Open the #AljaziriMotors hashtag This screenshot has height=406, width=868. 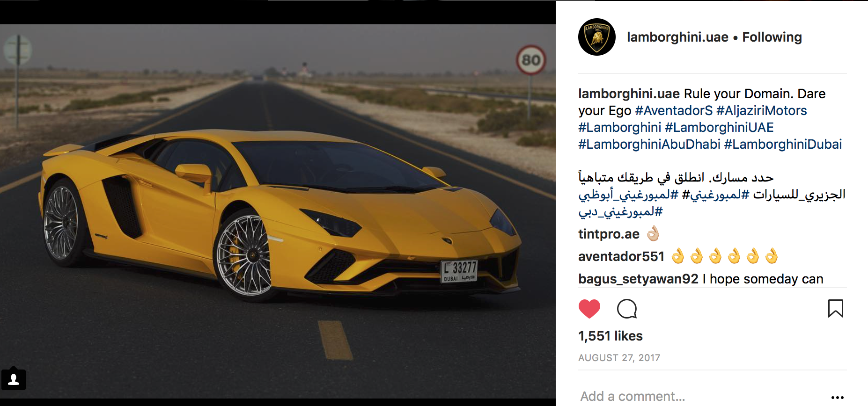click(x=762, y=110)
